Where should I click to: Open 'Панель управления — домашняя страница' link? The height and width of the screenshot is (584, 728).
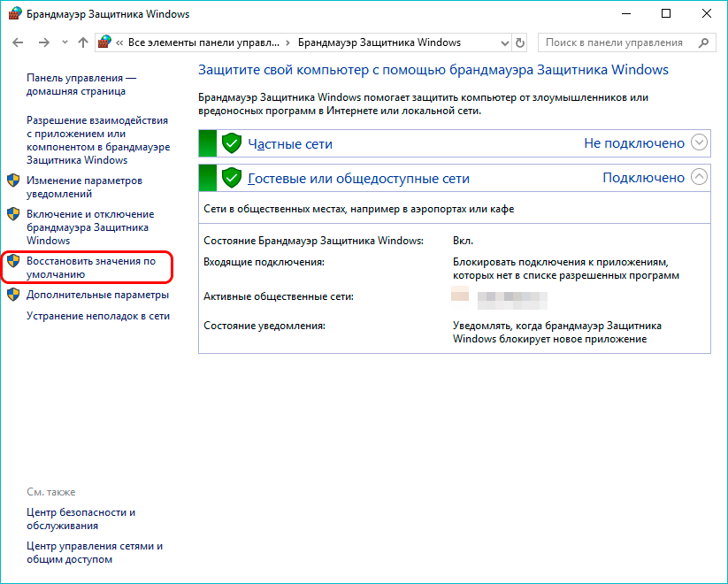point(81,85)
